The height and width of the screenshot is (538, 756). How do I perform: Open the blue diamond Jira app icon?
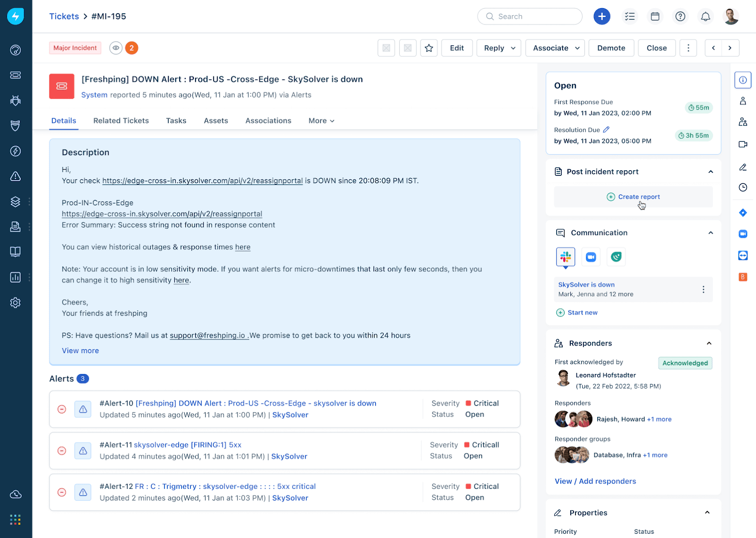click(743, 213)
